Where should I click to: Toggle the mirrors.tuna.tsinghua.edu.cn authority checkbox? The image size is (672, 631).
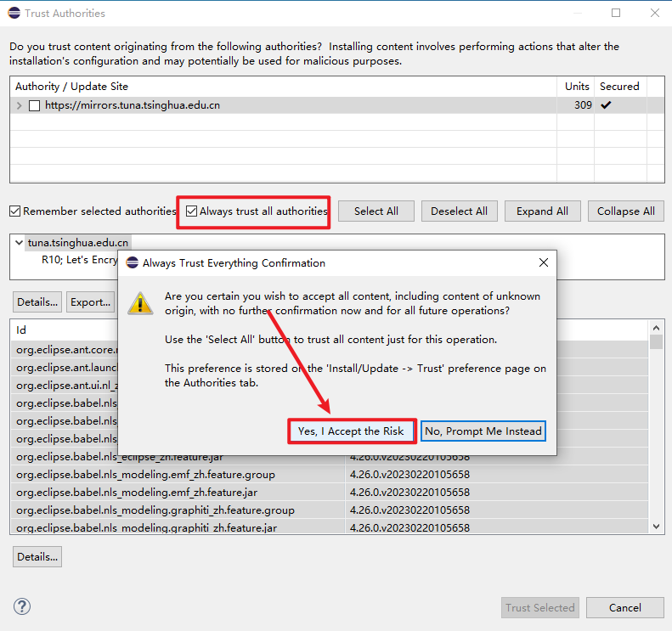click(x=34, y=106)
